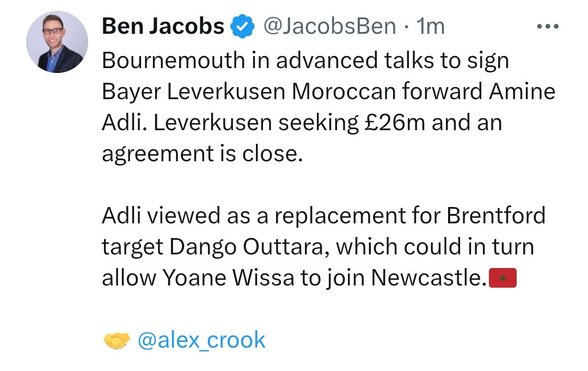588x371 pixels.
Task: Click the '£26m' figure in the tweet
Action: pyautogui.click(x=395, y=122)
